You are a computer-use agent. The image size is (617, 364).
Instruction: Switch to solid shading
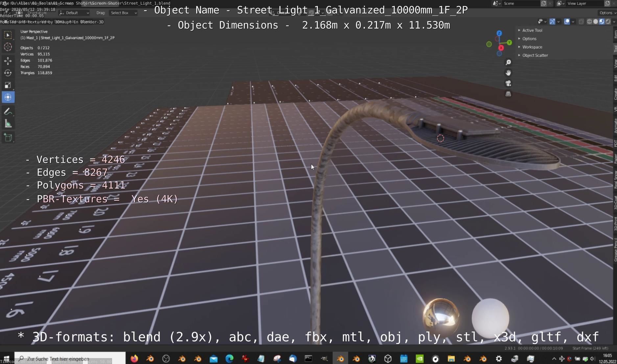pos(596,21)
